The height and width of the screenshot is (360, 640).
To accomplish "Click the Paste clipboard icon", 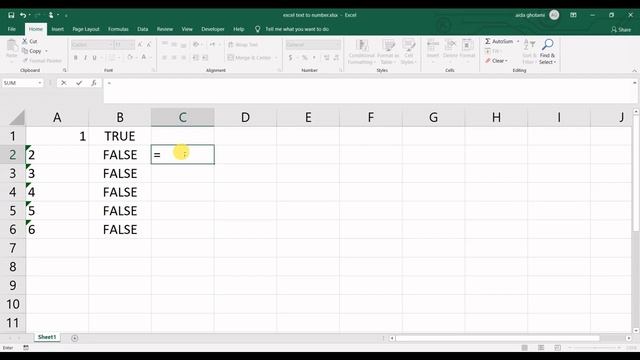I will [x=12, y=45].
